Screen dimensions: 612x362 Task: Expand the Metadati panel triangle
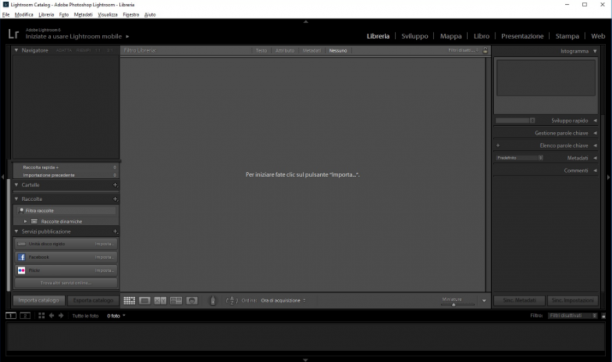[x=595, y=158]
